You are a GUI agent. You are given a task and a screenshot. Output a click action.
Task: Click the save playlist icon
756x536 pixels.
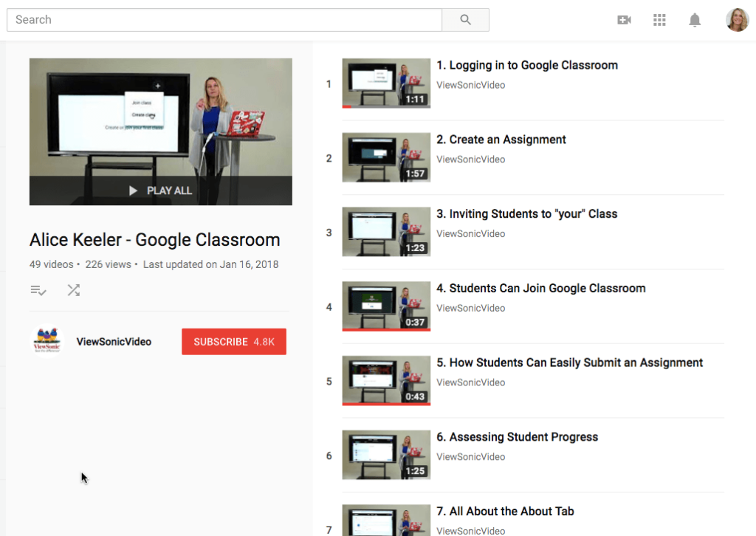pyautogui.click(x=38, y=290)
